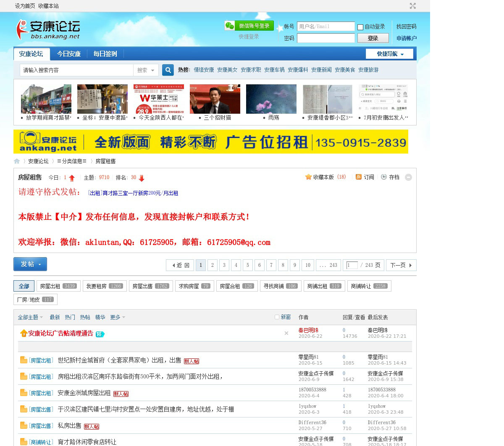Go to the next page button
Screen dimensions: 504x446
pos(401,265)
